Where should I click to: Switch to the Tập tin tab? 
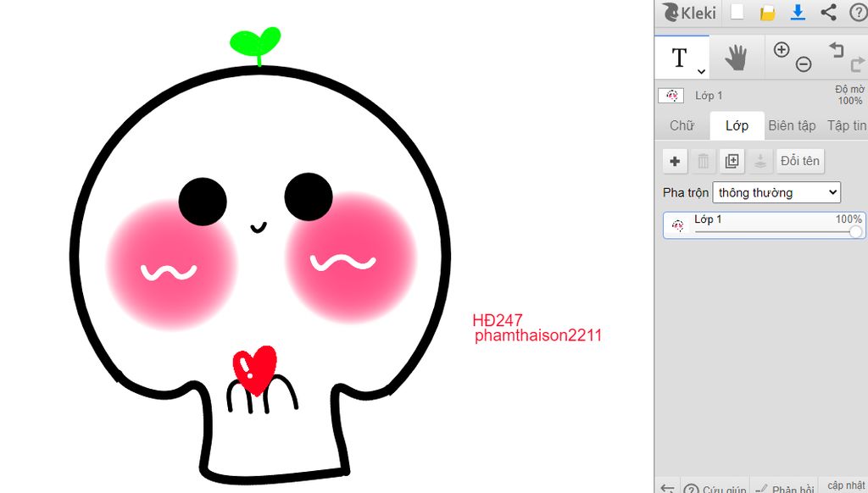pyautogui.click(x=846, y=125)
